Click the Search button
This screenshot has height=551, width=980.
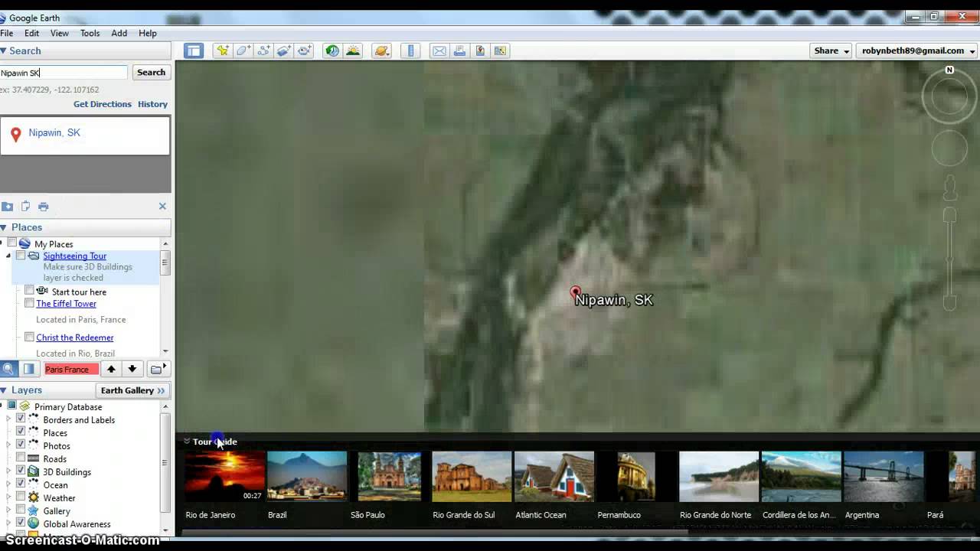pos(151,73)
